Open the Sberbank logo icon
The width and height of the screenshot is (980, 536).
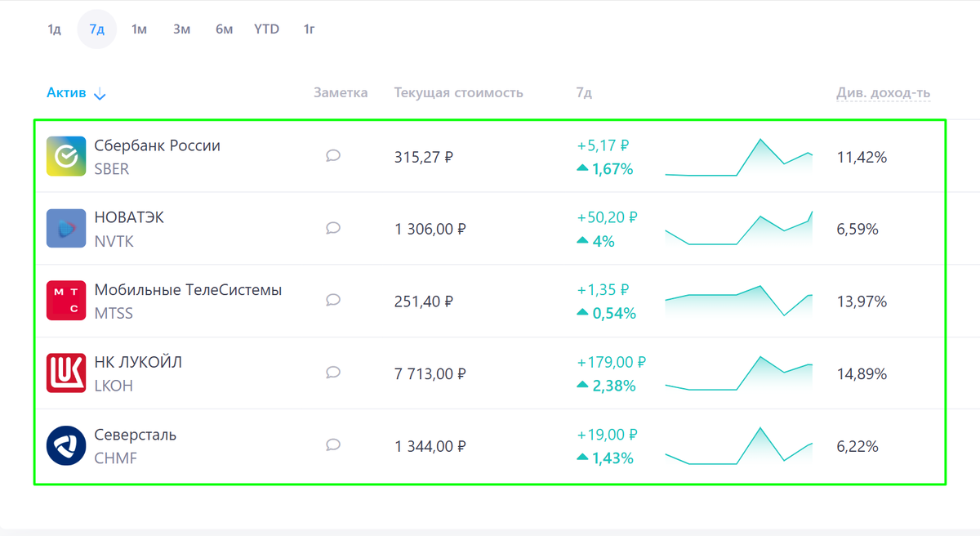(x=66, y=157)
